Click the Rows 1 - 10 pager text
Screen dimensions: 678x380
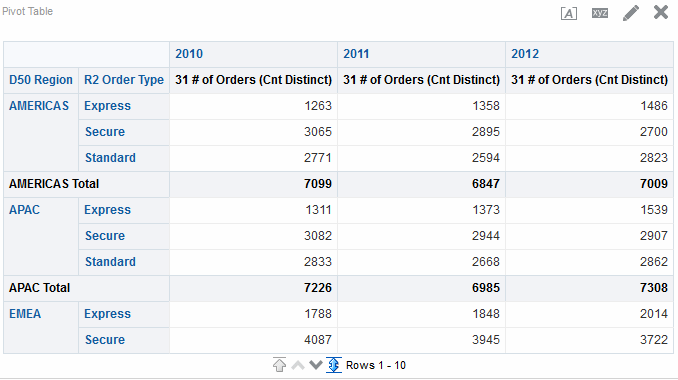click(376, 365)
